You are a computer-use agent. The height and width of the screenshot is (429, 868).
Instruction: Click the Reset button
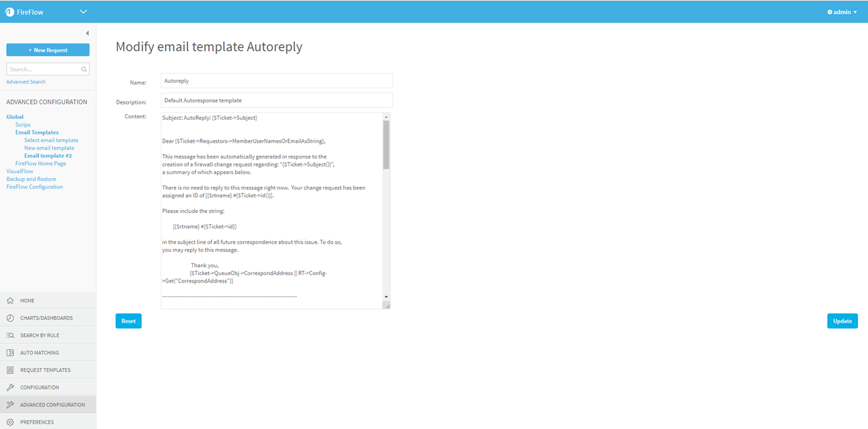tap(128, 321)
